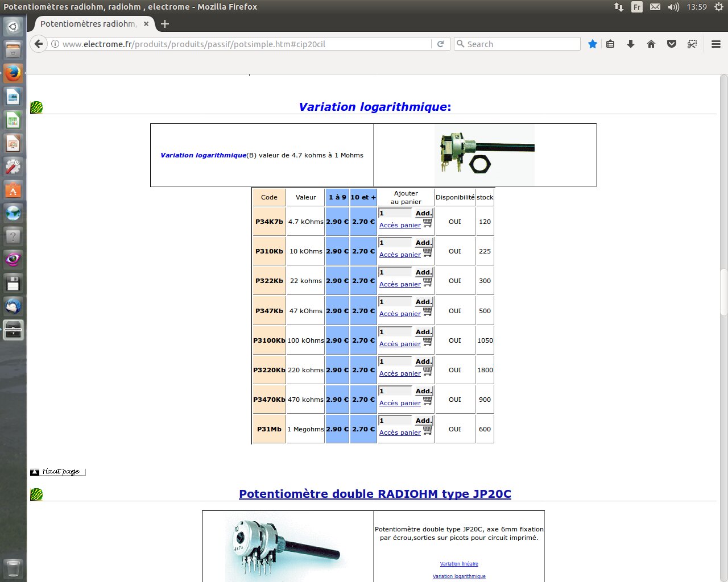The height and width of the screenshot is (582, 728).
Task: Open Files manager from the launcher
Action: point(13,50)
